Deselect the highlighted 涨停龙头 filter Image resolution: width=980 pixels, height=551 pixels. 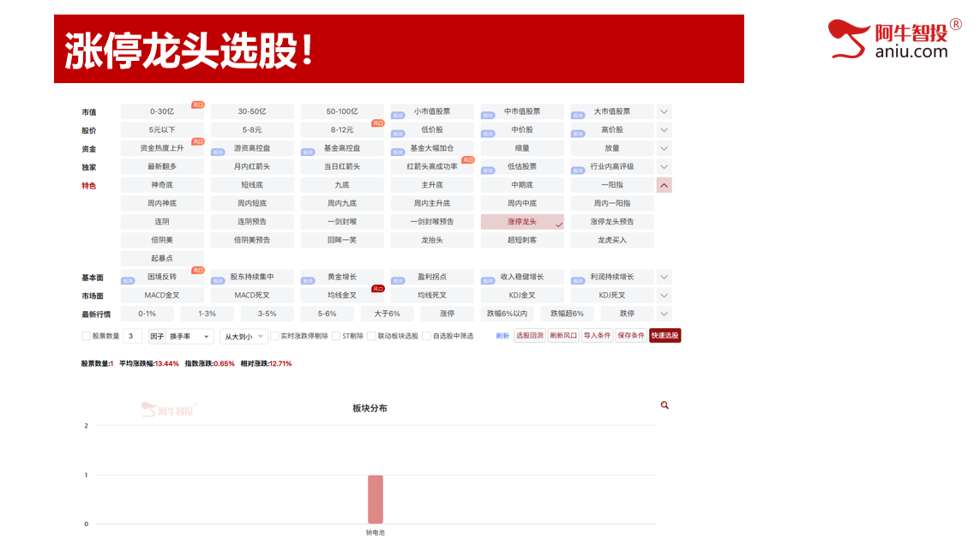[x=522, y=222]
